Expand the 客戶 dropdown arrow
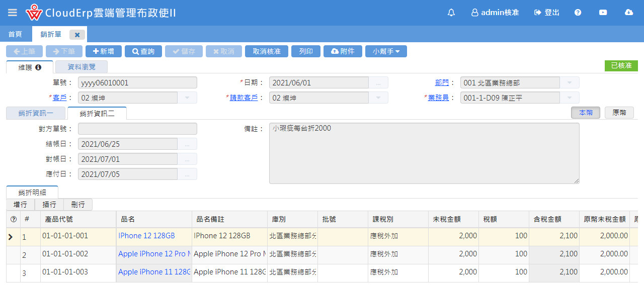 (x=187, y=98)
